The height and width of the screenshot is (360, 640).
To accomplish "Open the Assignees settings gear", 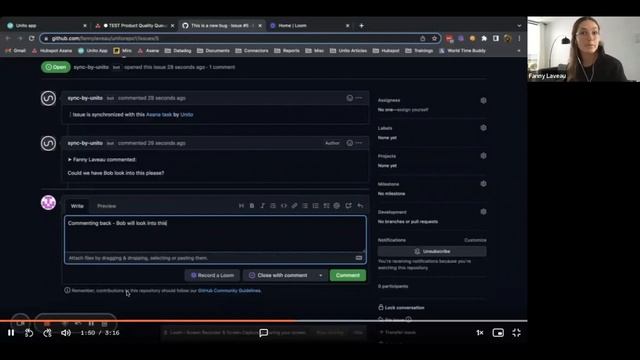I will coord(483,100).
